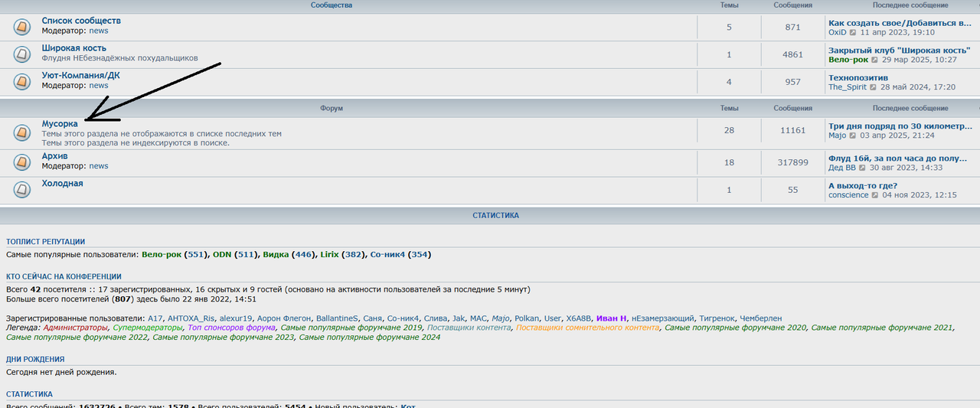The height and width of the screenshot is (408, 980).
Task: Open Вело-рок in reputation toplist
Action: pos(162,254)
